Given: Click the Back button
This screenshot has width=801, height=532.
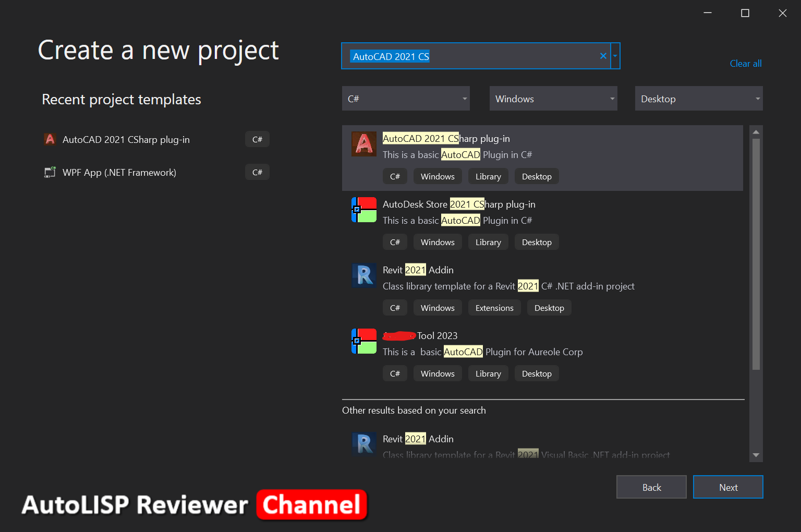Looking at the screenshot, I should click(651, 487).
